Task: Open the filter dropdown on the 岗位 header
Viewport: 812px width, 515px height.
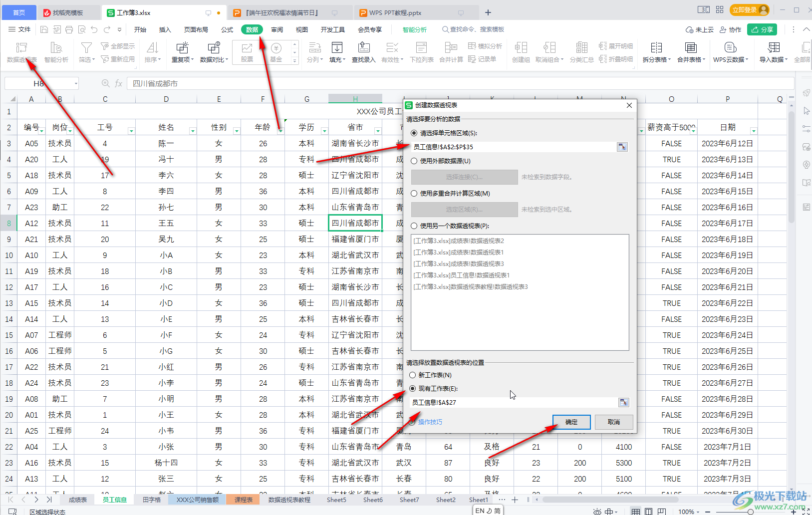Action: [70, 131]
